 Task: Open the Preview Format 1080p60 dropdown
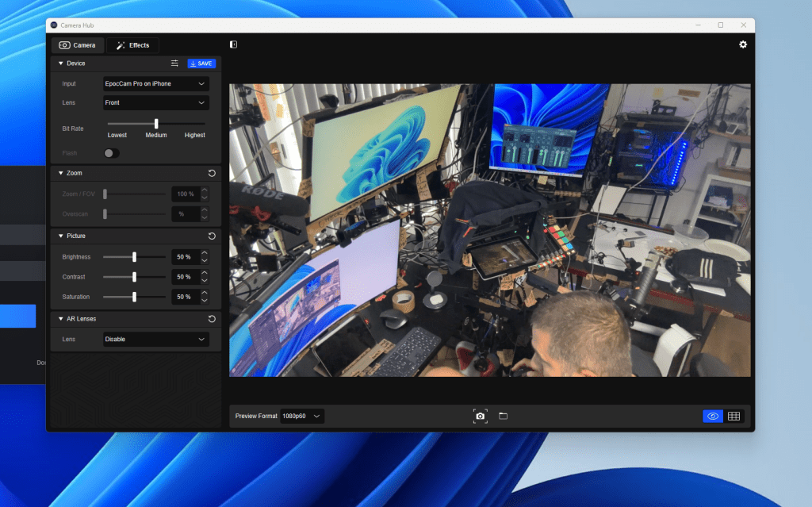[x=302, y=416]
